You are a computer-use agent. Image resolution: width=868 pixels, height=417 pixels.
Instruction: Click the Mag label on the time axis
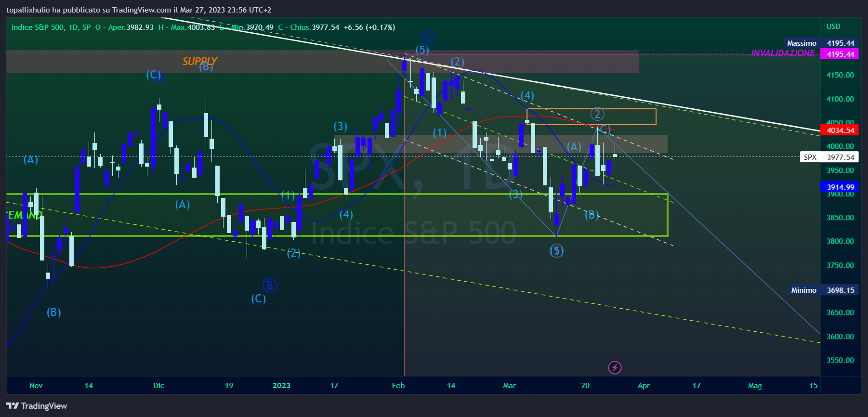pyautogui.click(x=755, y=386)
